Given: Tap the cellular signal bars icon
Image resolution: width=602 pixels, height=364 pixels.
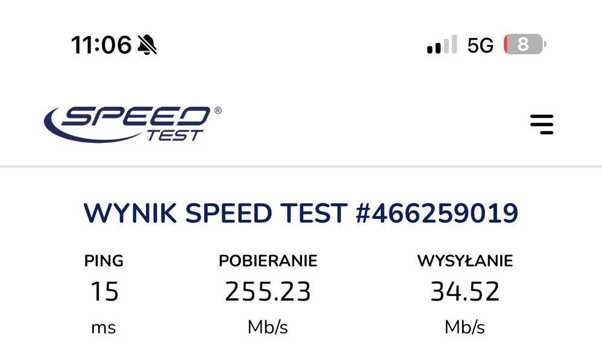Looking at the screenshot, I should point(441,45).
